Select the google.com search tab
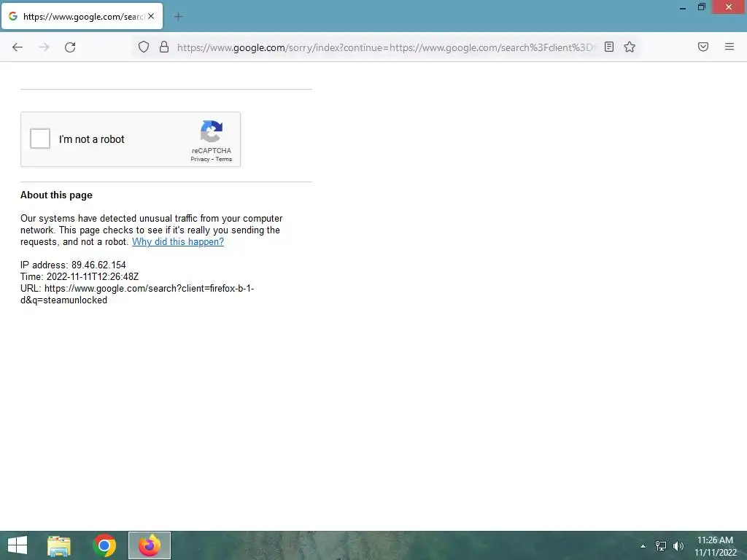 coord(82,16)
